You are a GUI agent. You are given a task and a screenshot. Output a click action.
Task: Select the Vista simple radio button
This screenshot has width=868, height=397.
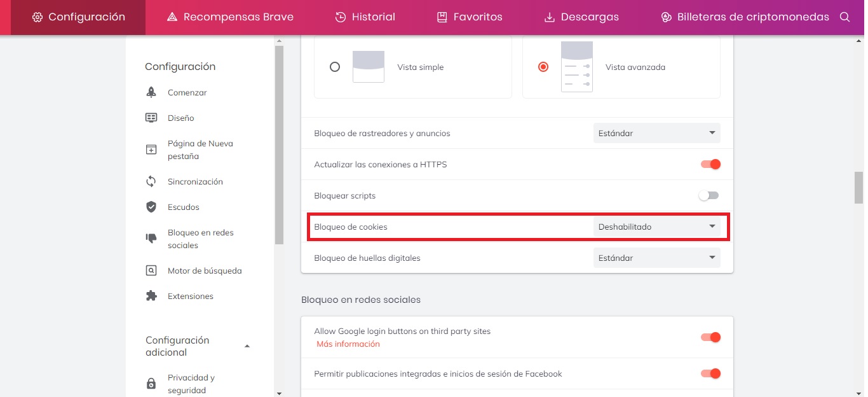click(335, 67)
